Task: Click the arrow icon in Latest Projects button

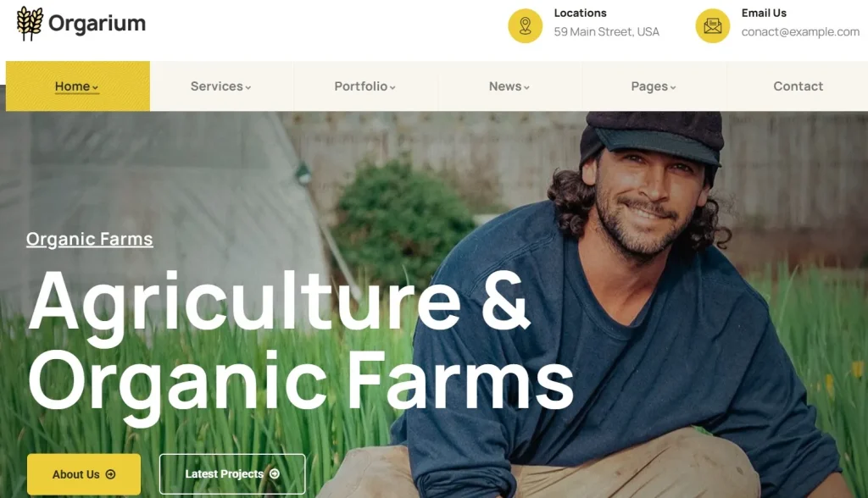Action: pyautogui.click(x=275, y=473)
